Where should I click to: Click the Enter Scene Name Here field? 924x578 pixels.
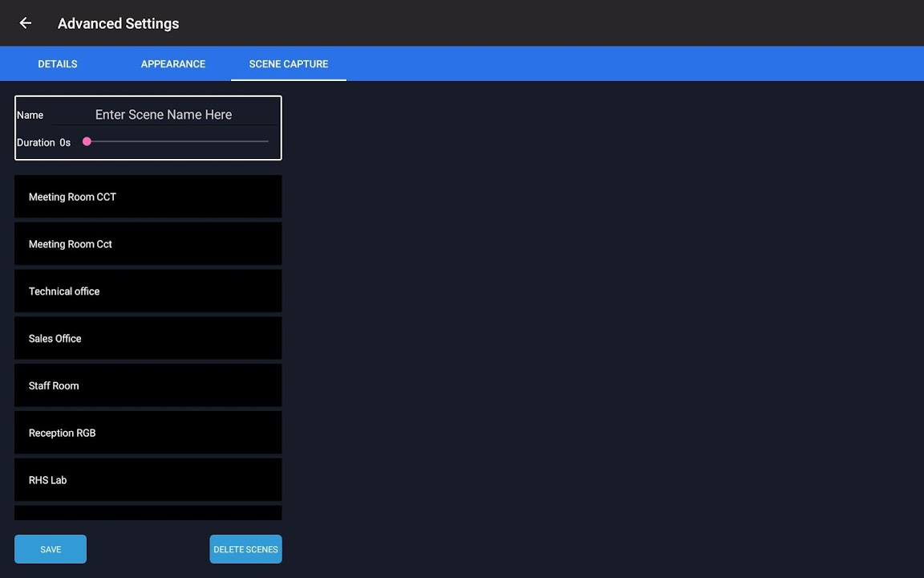(x=164, y=115)
